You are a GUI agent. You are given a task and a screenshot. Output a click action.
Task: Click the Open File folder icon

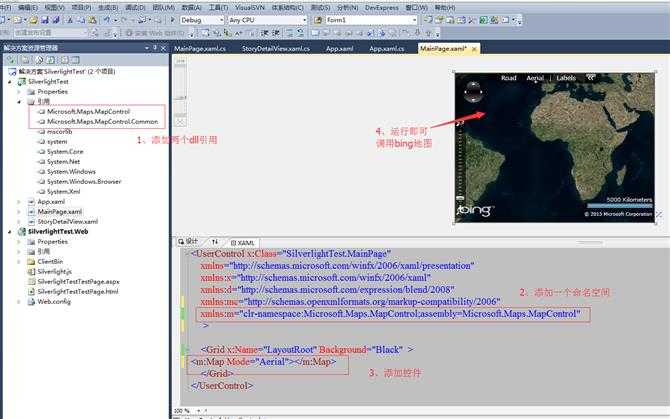click(x=33, y=20)
